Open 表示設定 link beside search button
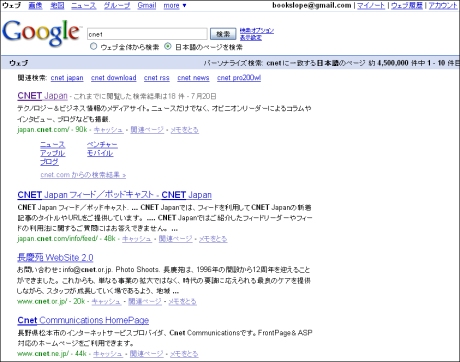Image resolution: width=460 pixels, height=362 pixels. coord(251,38)
